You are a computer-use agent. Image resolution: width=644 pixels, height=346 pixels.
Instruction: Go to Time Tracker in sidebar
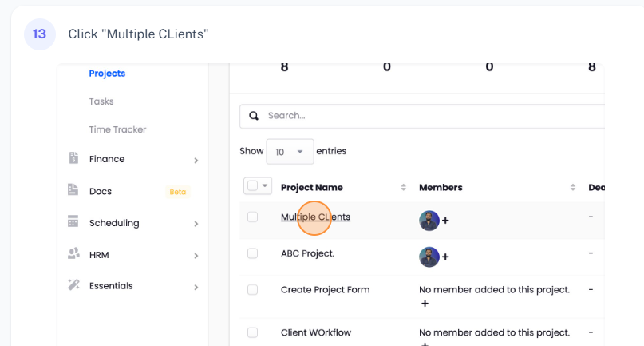(x=117, y=129)
